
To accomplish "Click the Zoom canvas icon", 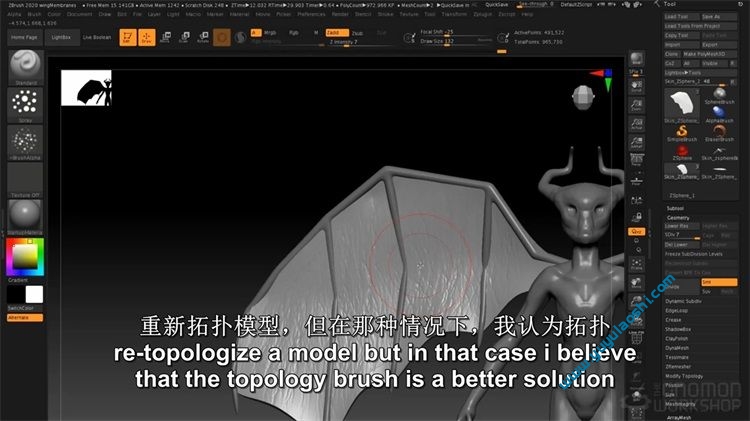I will click(636, 105).
